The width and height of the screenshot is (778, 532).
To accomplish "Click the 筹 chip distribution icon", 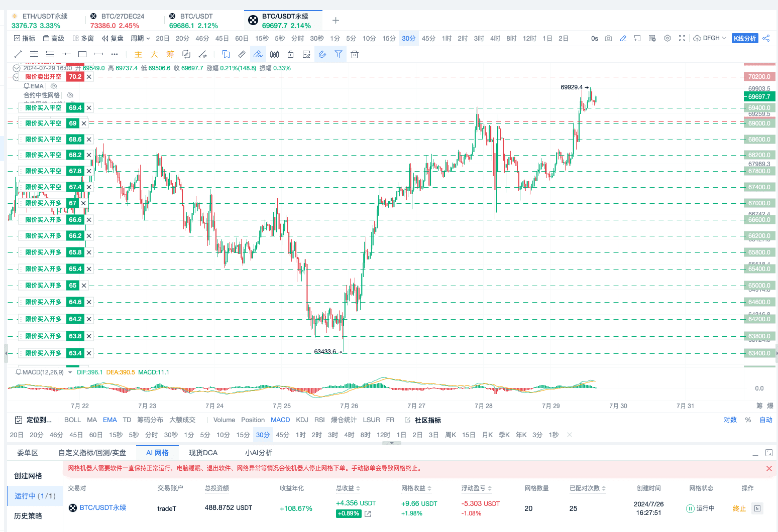I will pyautogui.click(x=170, y=54).
